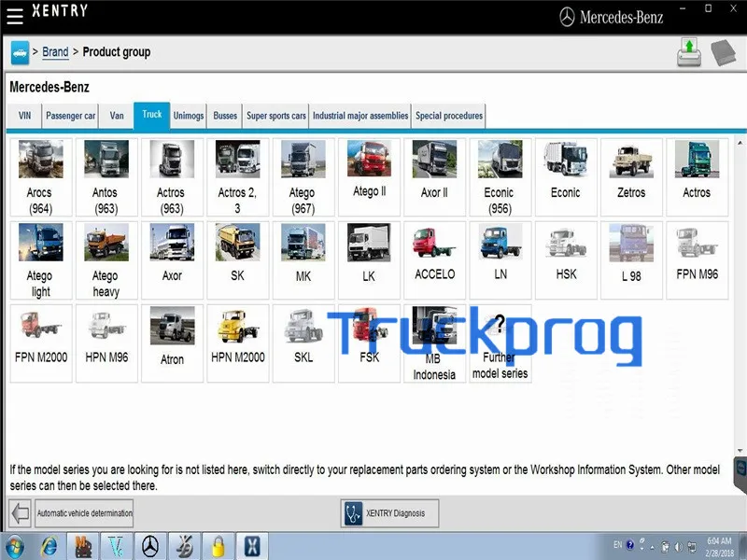Viewport: 747px width, 560px height.
Task: Select the SK model series
Action: pyautogui.click(x=238, y=260)
